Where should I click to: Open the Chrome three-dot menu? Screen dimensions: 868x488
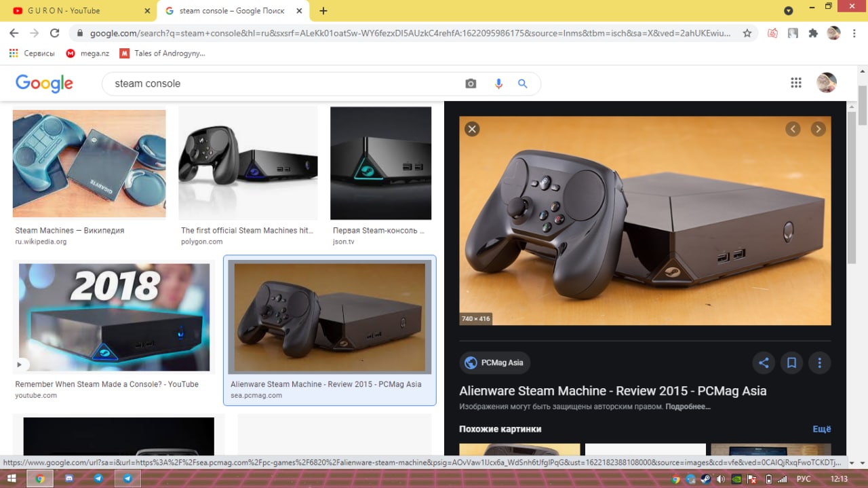click(854, 33)
